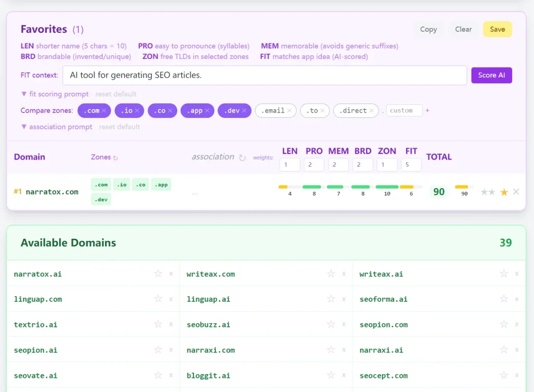The image size is (534, 392).
Task: Save the Favorites list
Action: coord(496,29)
